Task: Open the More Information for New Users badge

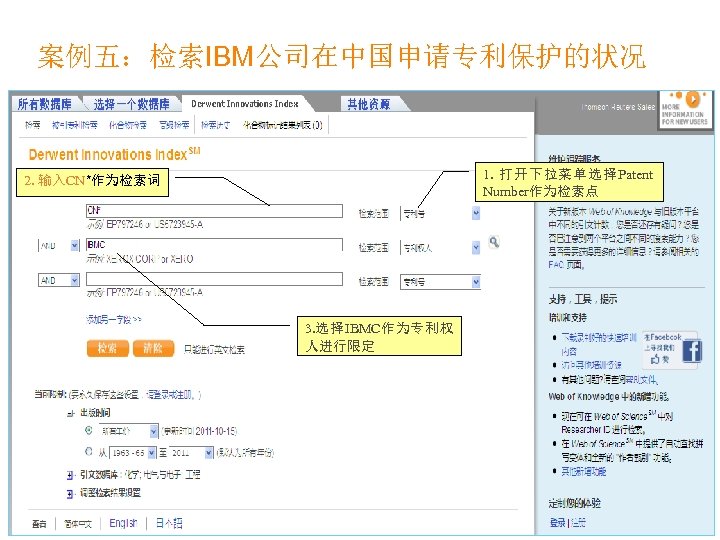Action: tap(684, 110)
